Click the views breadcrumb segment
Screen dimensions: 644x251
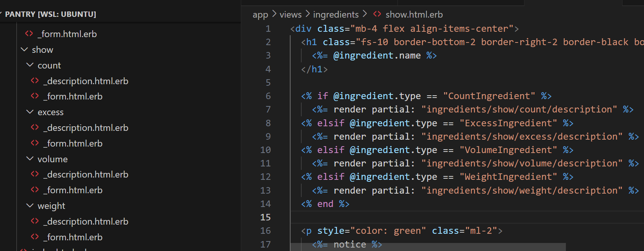pos(291,15)
